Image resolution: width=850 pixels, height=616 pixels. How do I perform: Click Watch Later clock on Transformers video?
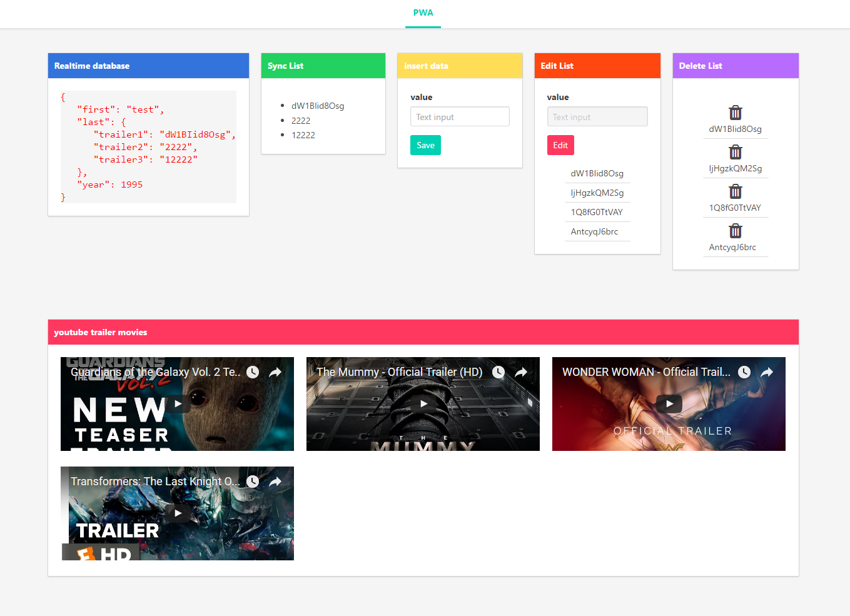point(253,482)
